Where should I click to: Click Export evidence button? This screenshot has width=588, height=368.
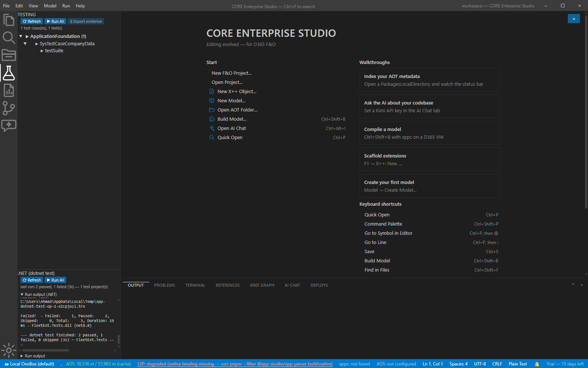tap(86, 21)
